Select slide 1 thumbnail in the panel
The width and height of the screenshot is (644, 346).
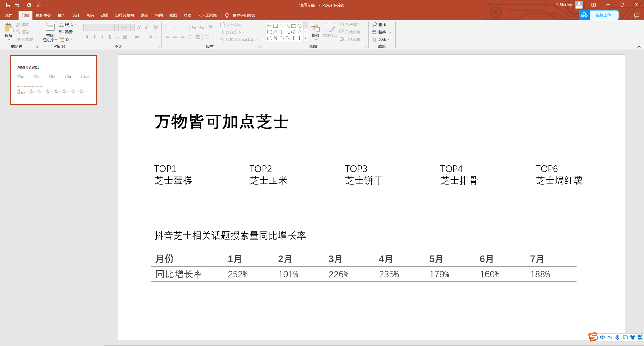[x=53, y=80]
